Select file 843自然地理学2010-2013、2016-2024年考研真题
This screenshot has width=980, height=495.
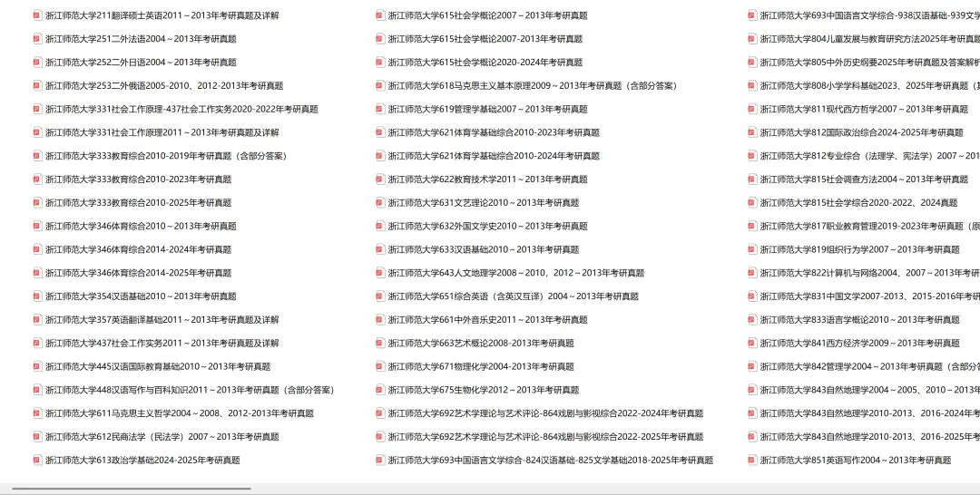click(x=864, y=413)
